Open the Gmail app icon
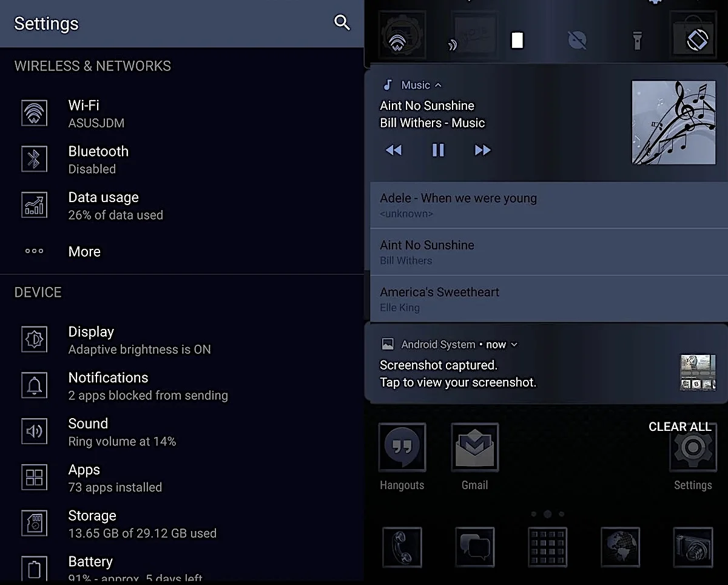This screenshot has width=728, height=585. point(474,448)
